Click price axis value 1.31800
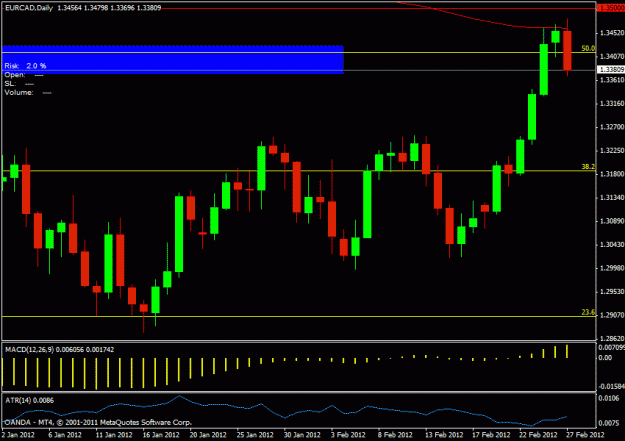Image resolution: width=625 pixels, height=441 pixels. pyautogui.click(x=612, y=174)
